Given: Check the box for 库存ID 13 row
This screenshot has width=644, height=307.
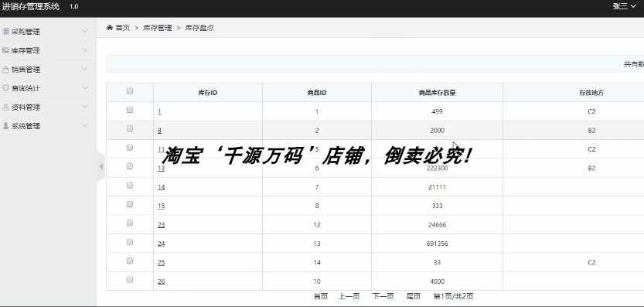Looking at the screenshot, I should 130,166.
